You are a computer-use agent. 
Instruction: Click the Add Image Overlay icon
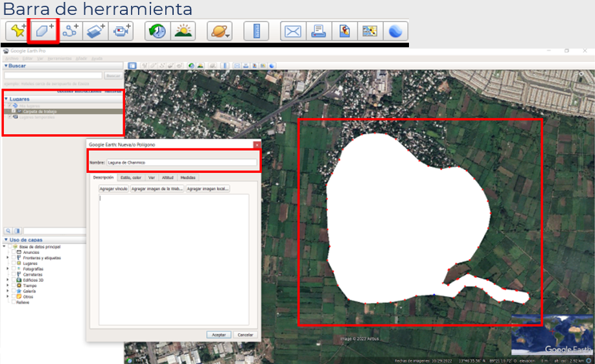[96, 31]
